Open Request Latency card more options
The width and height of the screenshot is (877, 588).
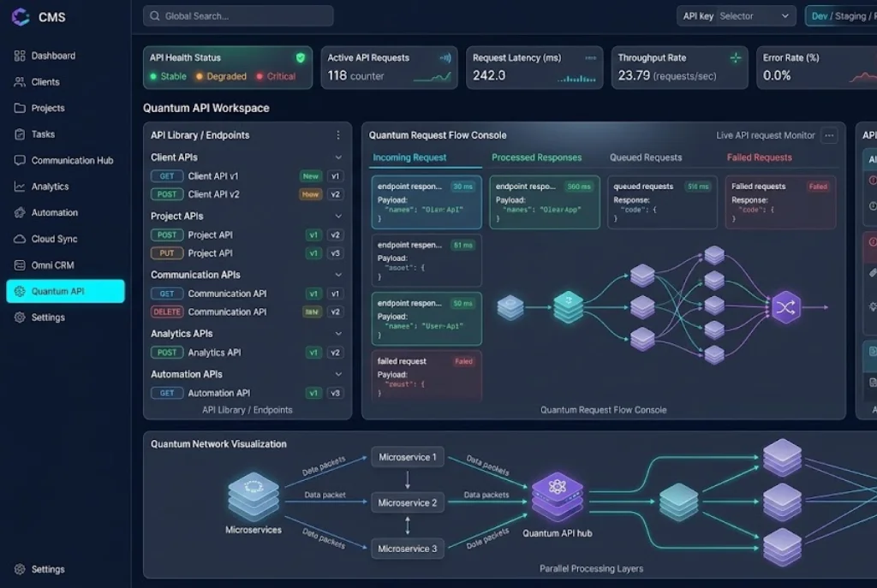(x=591, y=57)
